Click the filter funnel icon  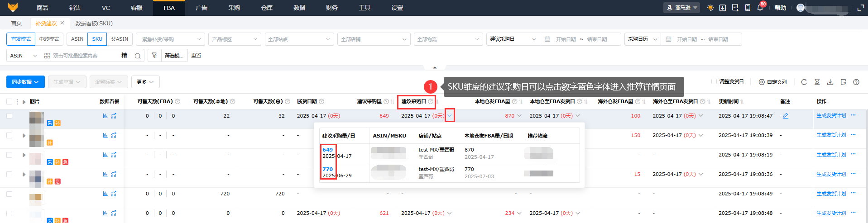[x=154, y=55]
